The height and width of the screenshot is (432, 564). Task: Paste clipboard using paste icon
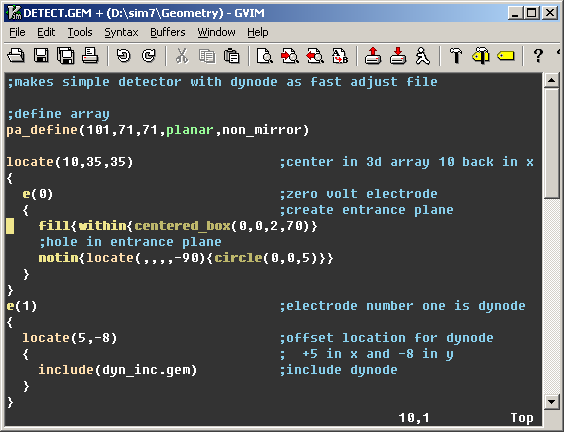pyautogui.click(x=232, y=56)
